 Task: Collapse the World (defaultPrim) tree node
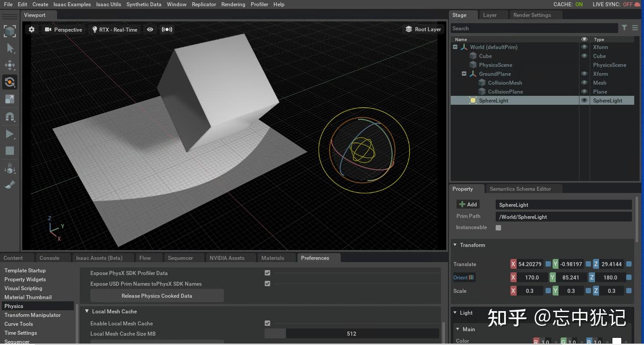tap(455, 47)
